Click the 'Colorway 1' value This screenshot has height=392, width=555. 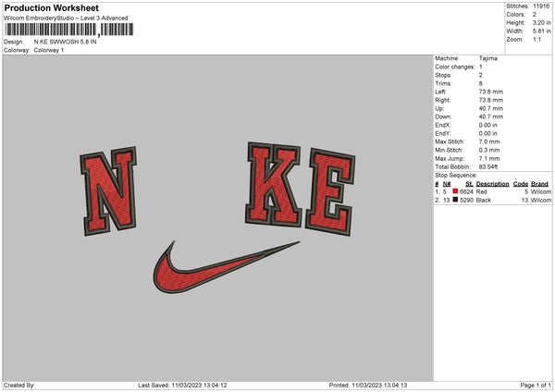[49, 50]
